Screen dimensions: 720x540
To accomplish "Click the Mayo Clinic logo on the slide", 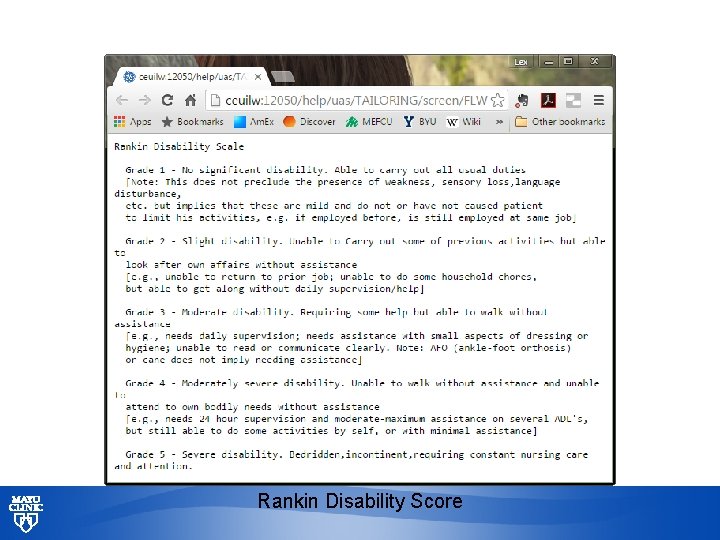I will coord(26,513).
